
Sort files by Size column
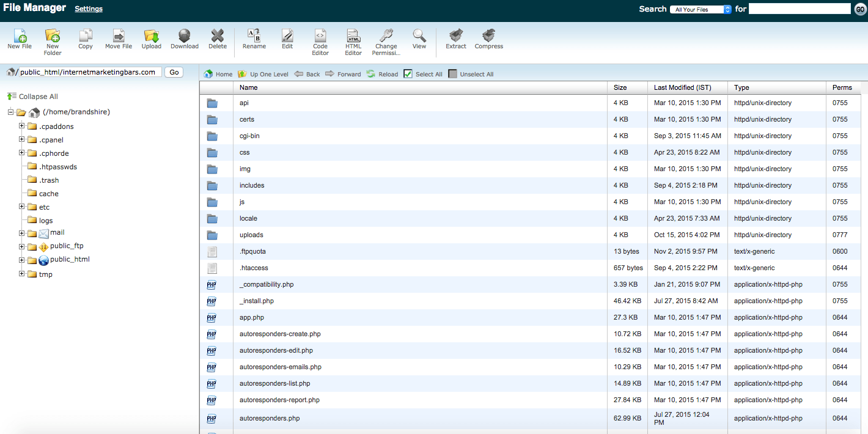627,87
